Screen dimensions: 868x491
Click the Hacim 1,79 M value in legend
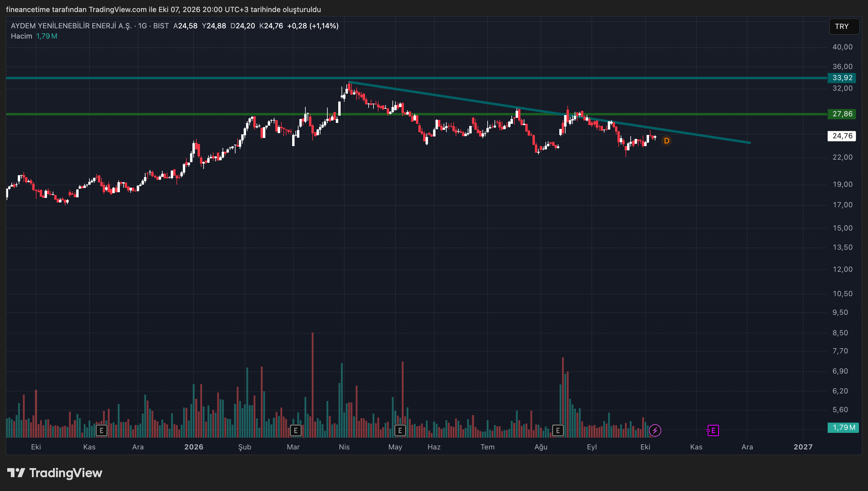pos(47,36)
